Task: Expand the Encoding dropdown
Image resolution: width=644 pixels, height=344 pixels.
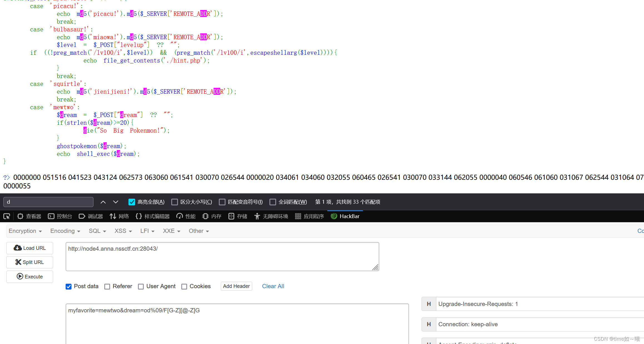Action: [x=65, y=231]
